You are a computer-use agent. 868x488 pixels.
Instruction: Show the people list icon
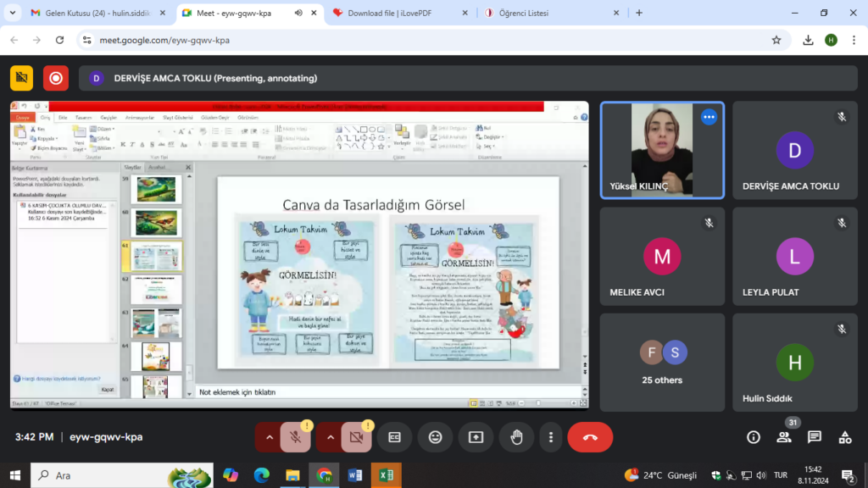click(x=784, y=437)
